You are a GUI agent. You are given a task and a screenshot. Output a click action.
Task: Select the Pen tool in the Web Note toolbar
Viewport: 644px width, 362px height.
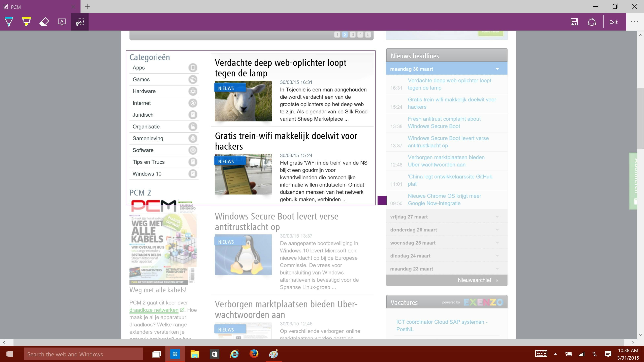click(x=9, y=22)
